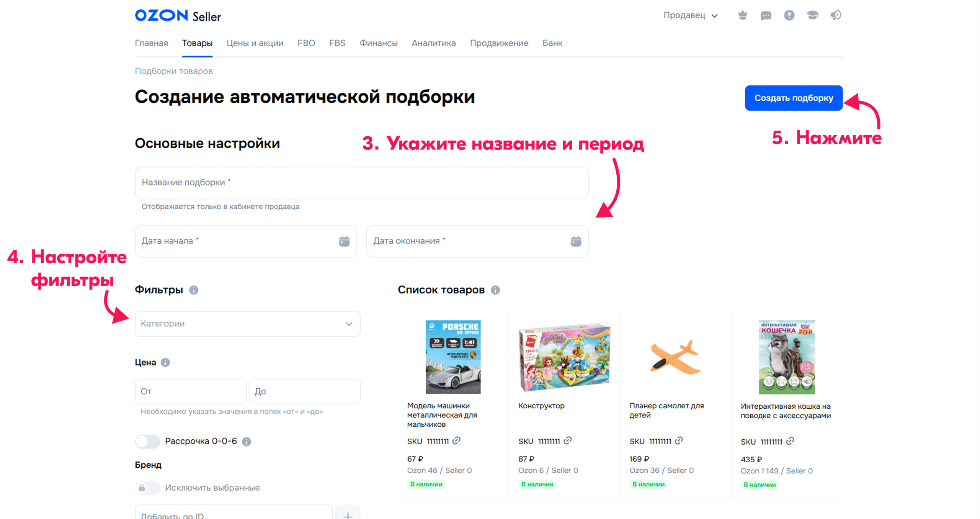Viewport: 980px width, 519px height.
Task: Switch to the Цены и акции tab
Action: click(x=255, y=43)
